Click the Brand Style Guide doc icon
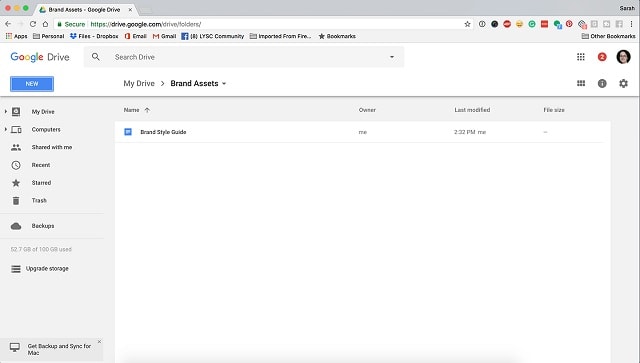The image size is (640, 363). 128,132
